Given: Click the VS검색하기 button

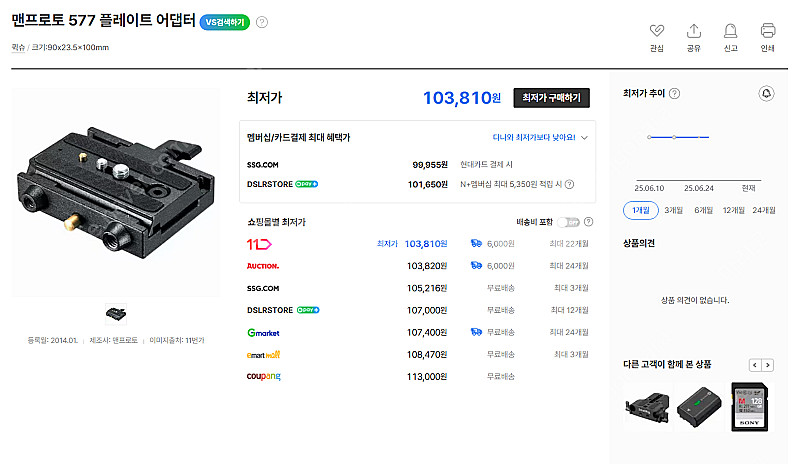Looking at the screenshot, I should [225, 22].
